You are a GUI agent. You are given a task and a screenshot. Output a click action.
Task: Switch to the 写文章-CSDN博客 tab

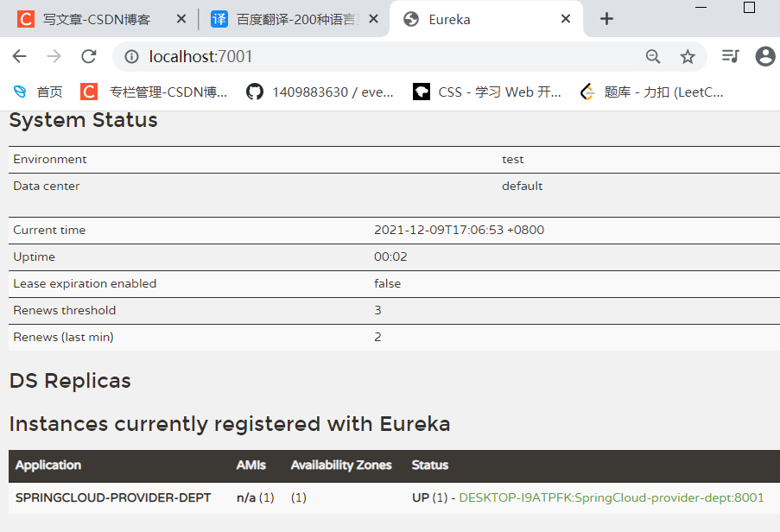click(97, 19)
